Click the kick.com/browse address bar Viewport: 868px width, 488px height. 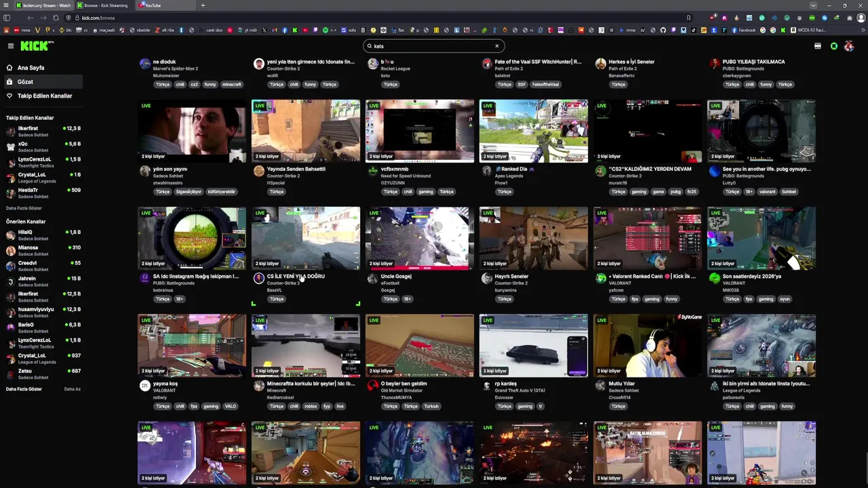380,18
